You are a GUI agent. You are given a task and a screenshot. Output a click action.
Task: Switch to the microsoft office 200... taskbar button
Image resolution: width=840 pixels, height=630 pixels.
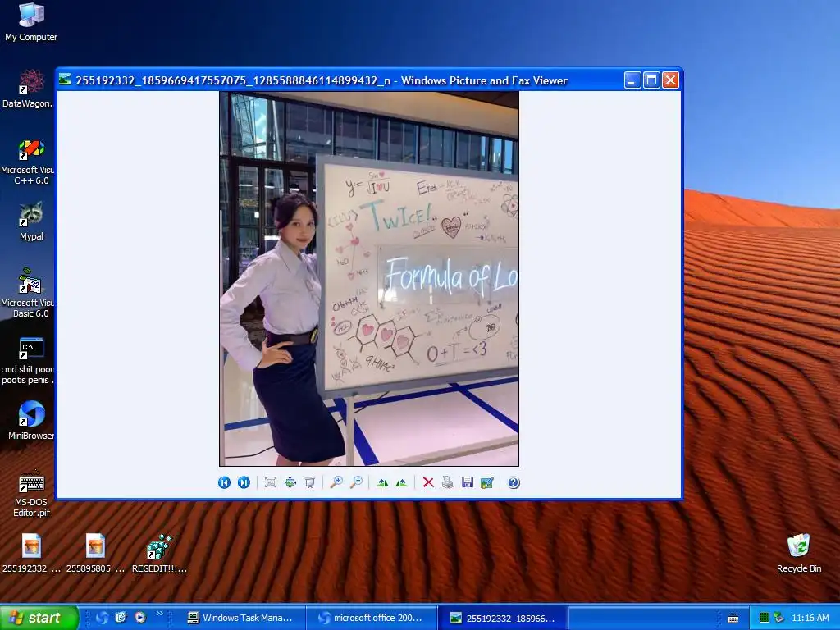(372, 618)
